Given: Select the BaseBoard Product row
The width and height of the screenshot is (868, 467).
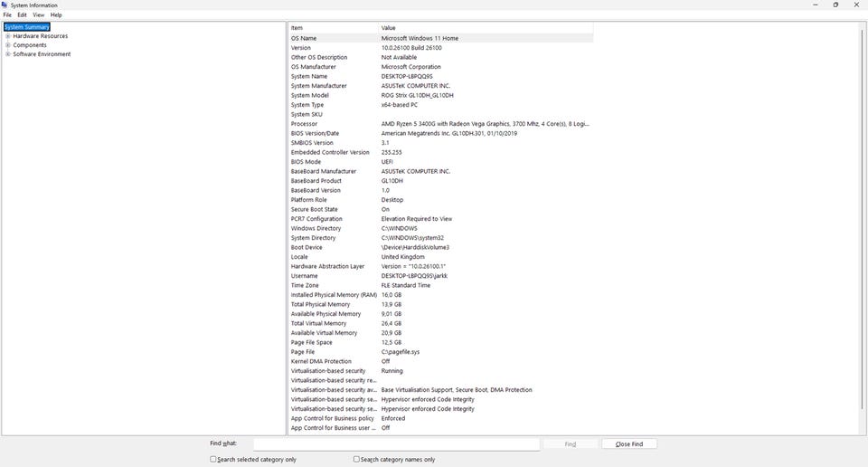Looking at the screenshot, I should coord(440,181).
